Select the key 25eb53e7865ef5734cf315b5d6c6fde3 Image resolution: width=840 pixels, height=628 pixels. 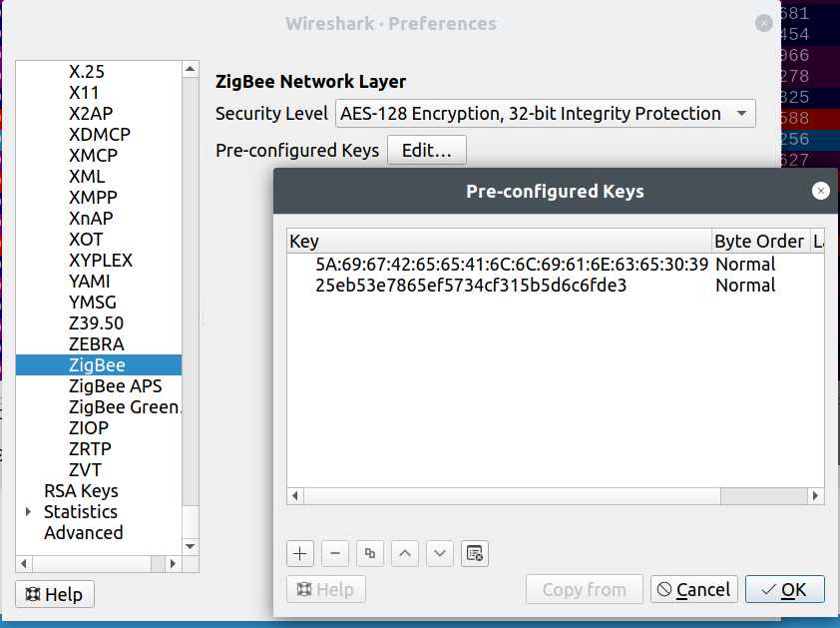pos(471,286)
